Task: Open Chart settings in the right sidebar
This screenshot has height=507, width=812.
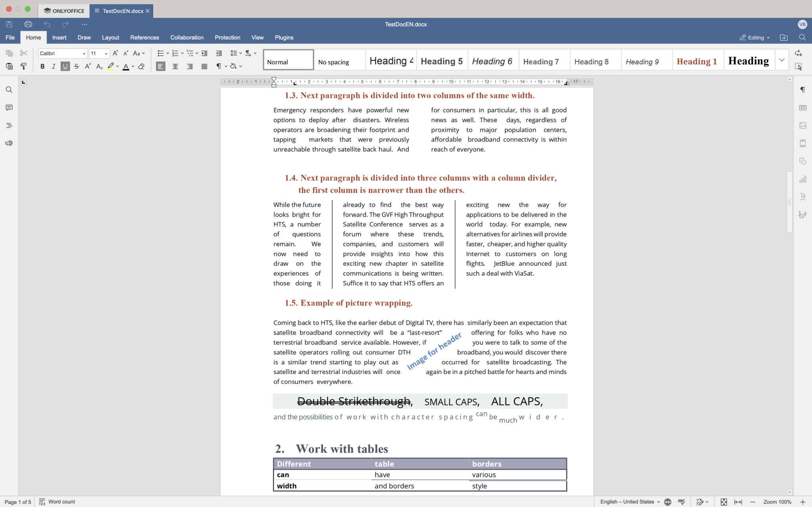Action: [x=802, y=179]
